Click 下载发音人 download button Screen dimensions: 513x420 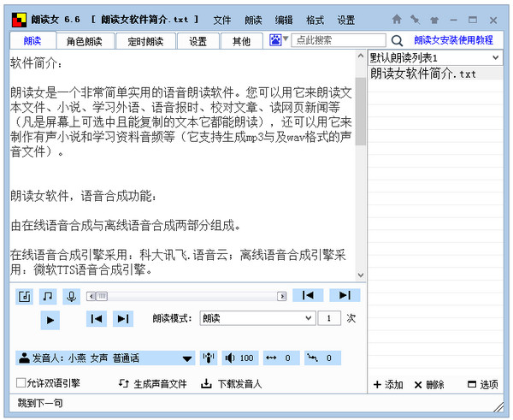pos(232,383)
